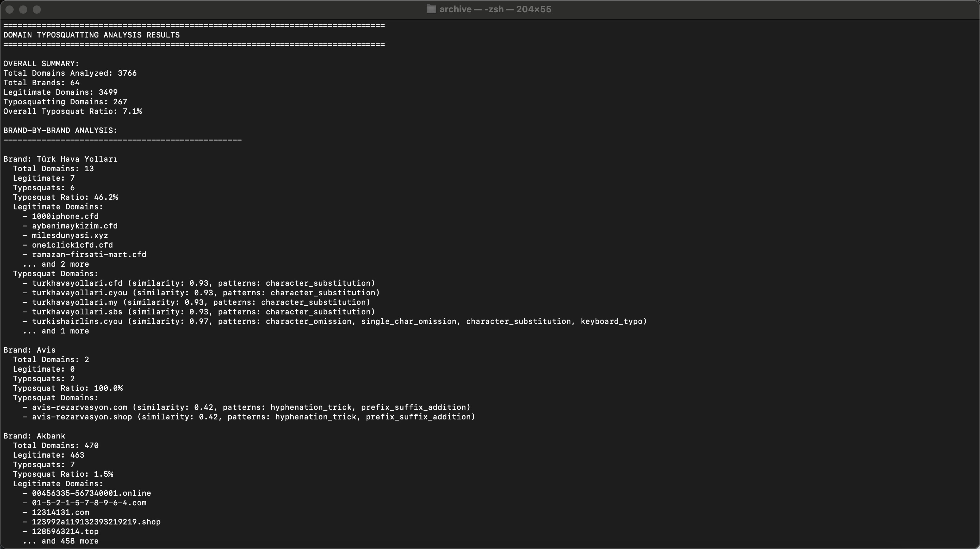This screenshot has width=980, height=549.
Task: Click the 'keyboard_typo' pattern text
Action: (611, 321)
